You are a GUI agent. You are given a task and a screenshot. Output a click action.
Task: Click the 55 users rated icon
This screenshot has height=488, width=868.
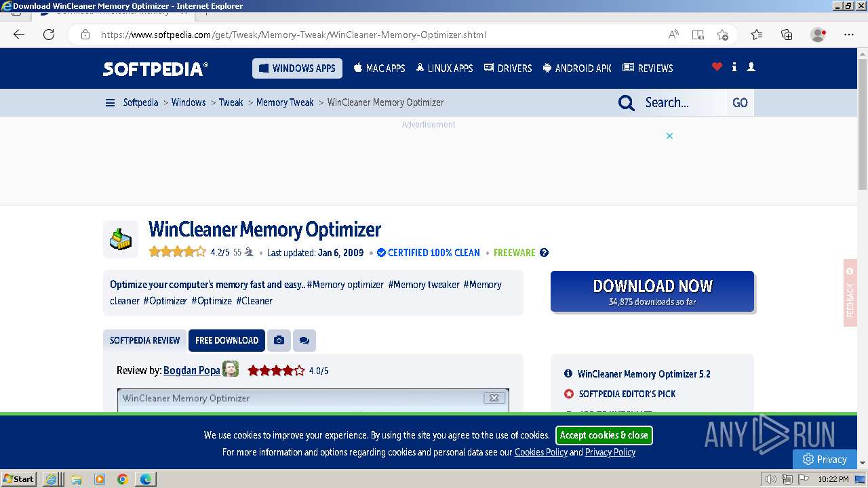point(249,252)
